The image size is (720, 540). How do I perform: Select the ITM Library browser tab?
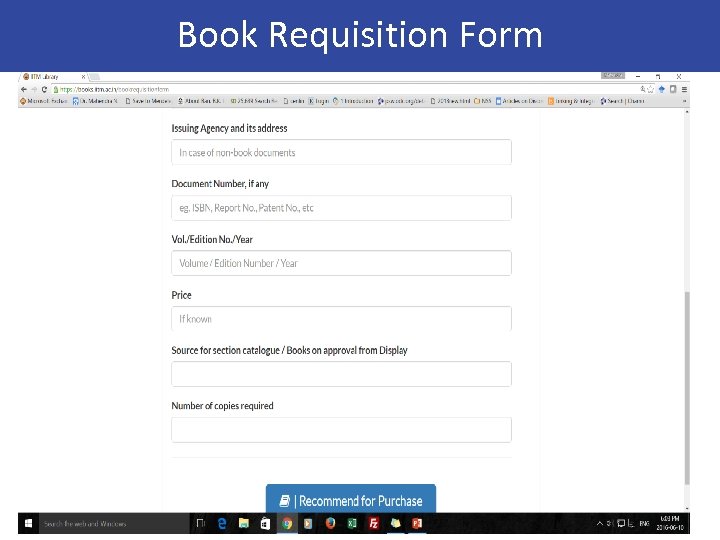(x=53, y=77)
